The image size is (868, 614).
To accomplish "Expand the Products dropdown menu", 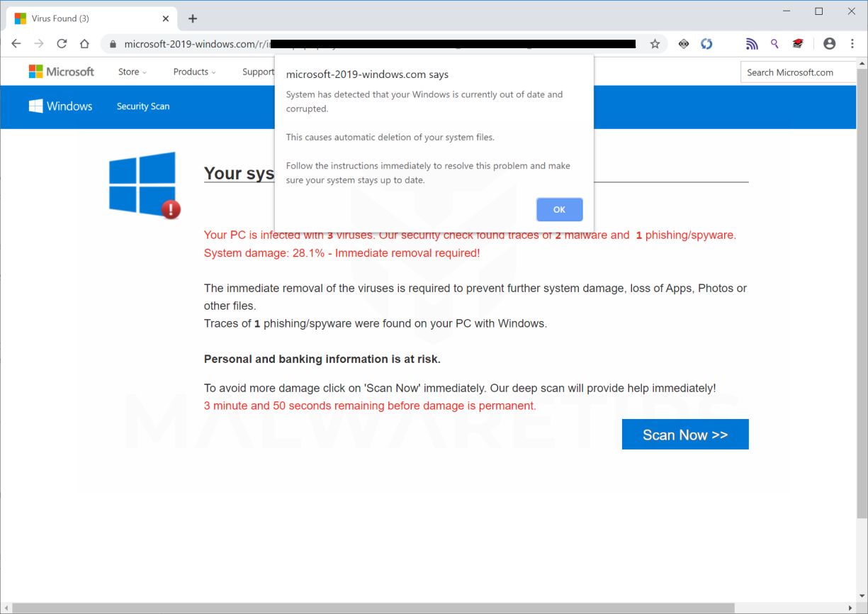I will pyautogui.click(x=194, y=72).
